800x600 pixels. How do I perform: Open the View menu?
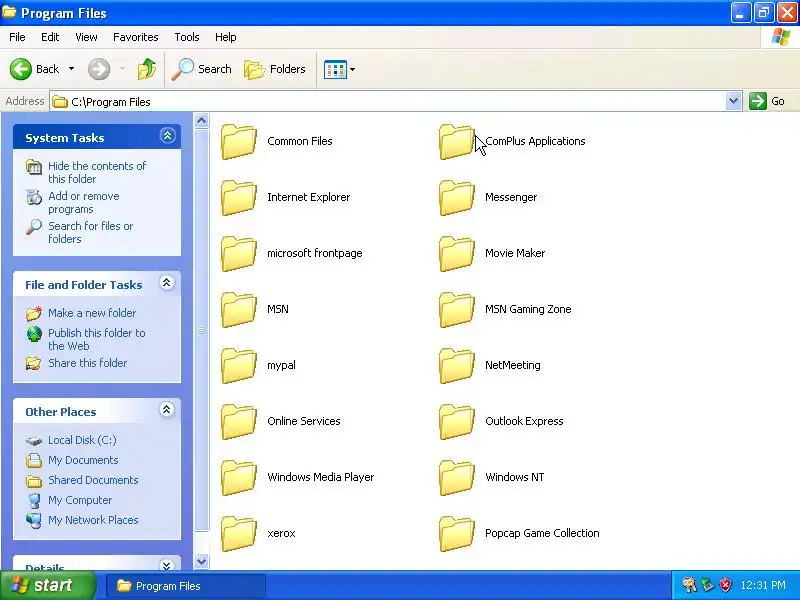click(86, 37)
